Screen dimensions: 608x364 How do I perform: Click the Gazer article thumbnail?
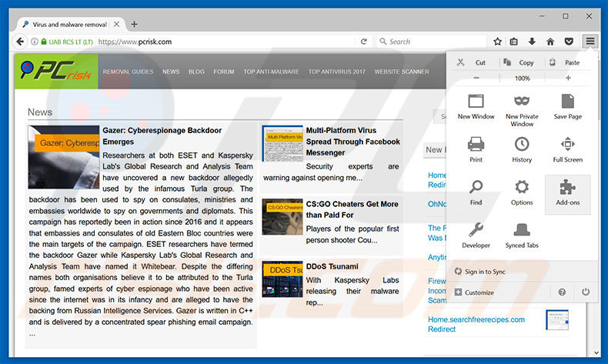[64, 157]
